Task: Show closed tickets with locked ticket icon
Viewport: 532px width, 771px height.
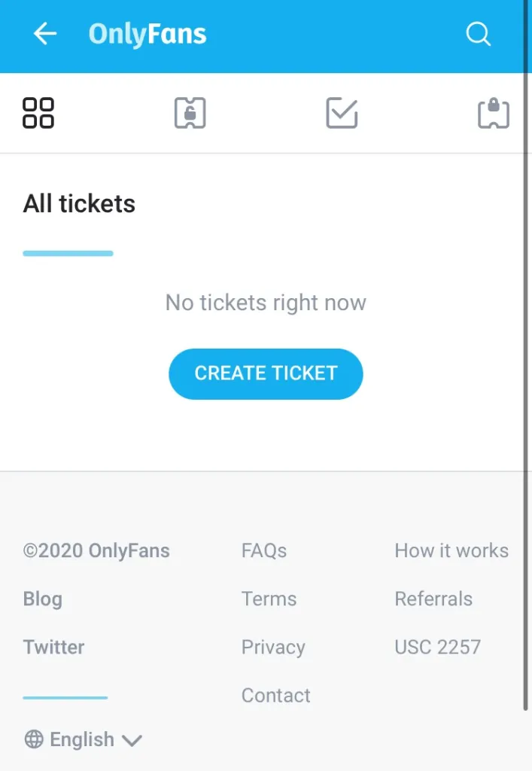Action: coord(494,113)
